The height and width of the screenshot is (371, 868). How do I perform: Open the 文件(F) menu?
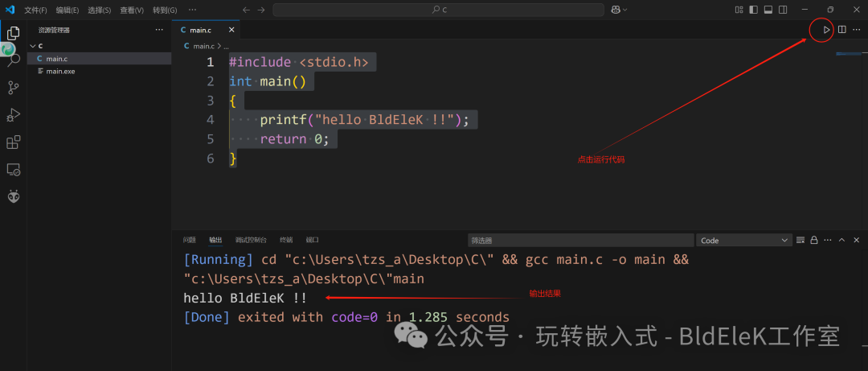coord(35,10)
